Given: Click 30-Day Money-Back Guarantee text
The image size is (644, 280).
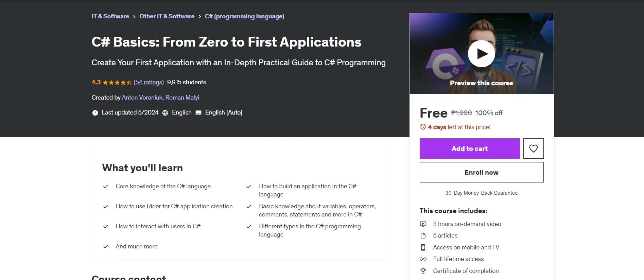Looking at the screenshot, I should tap(482, 193).
